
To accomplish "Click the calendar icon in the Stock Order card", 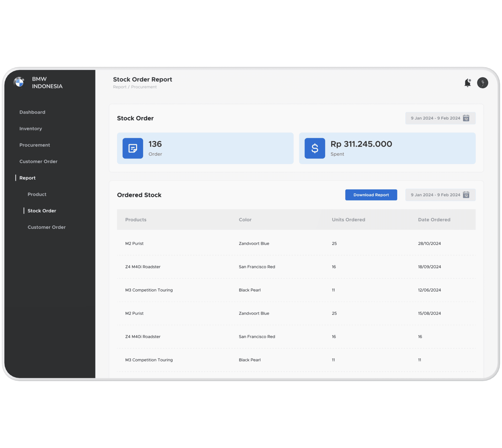I will click(x=466, y=118).
